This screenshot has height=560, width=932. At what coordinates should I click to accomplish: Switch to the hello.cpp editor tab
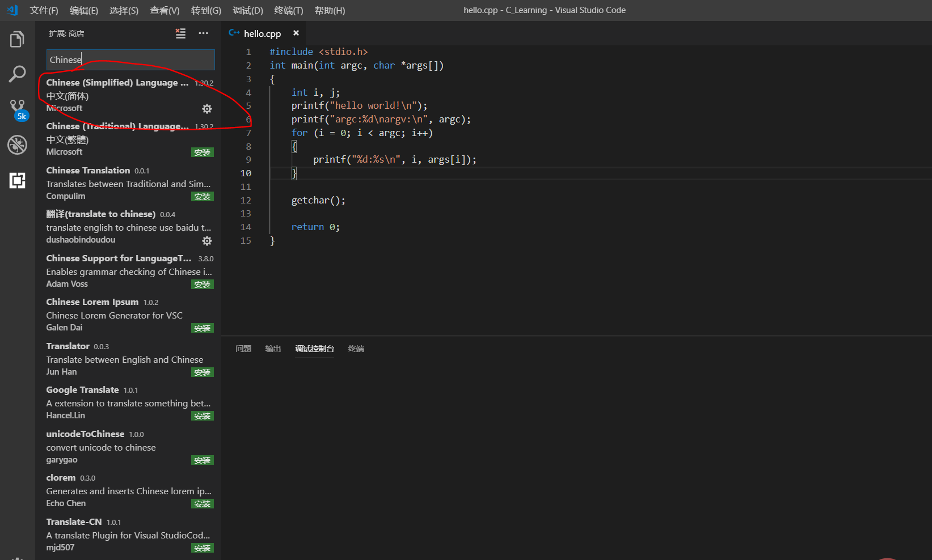pos(262,33)
